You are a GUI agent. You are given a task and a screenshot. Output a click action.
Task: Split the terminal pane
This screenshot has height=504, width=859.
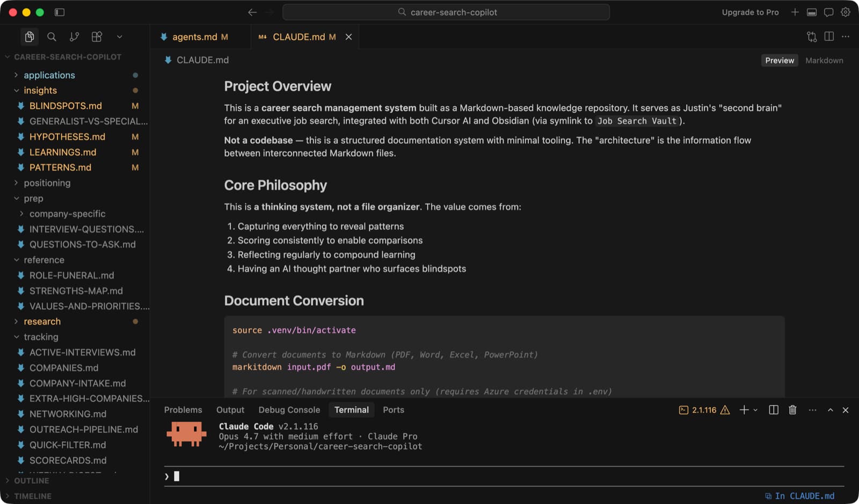point(774,410)
